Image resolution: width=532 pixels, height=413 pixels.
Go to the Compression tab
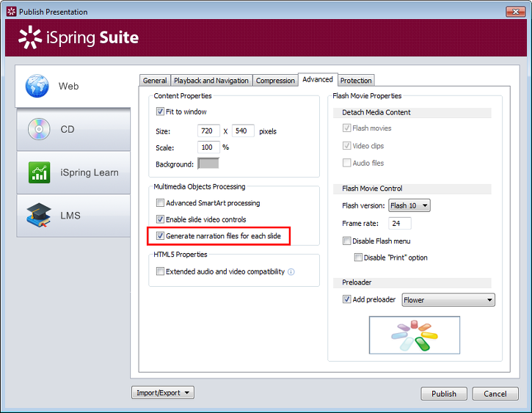[275, 81]
